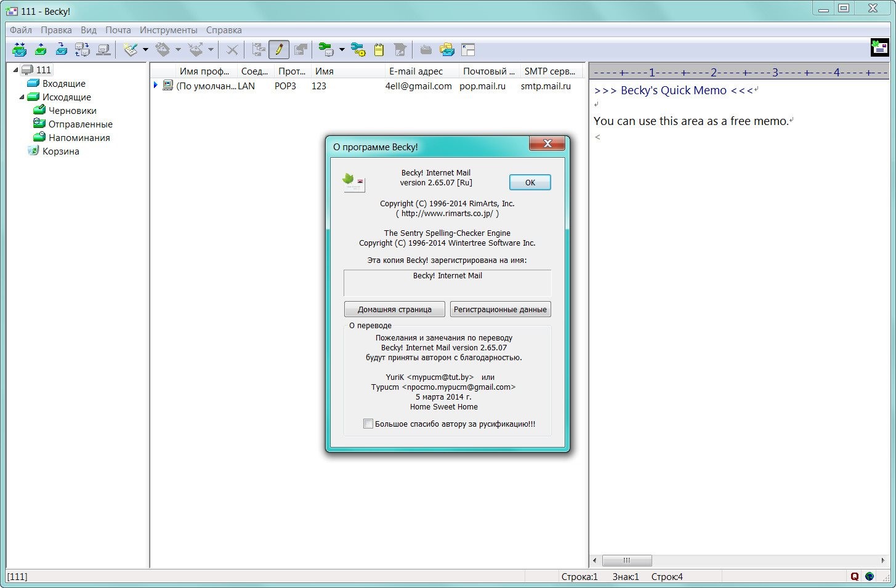Click the thread view toolbar icon

click(x=259, y=49)
